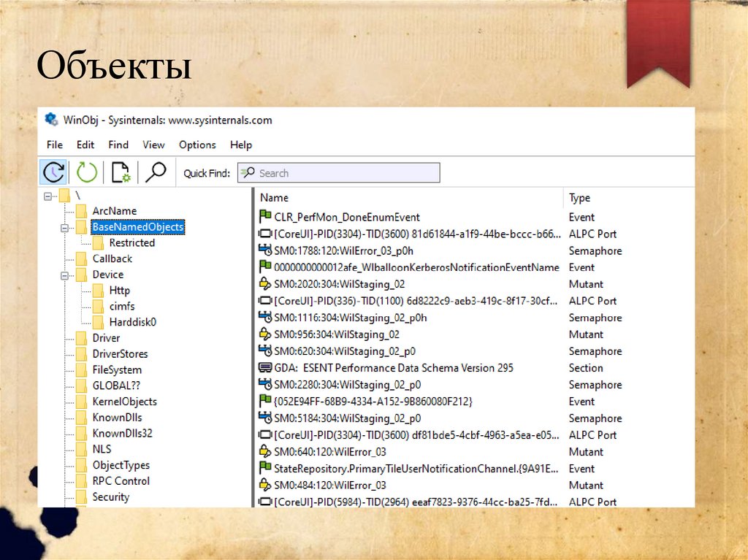Sort list by the Name column header
The image size is (748, 560).
coord(275,198)
